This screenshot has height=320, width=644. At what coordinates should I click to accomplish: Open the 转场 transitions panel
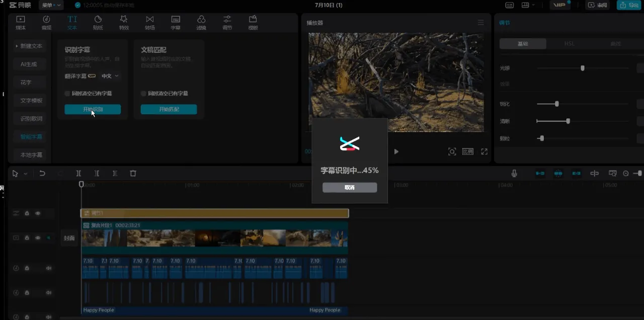click(149, 23)
